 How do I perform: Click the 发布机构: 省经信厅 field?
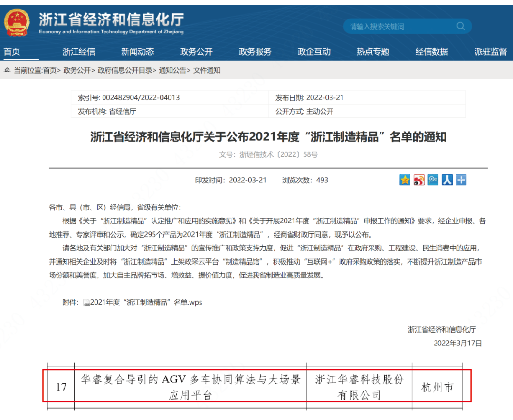tap(107, 111)
